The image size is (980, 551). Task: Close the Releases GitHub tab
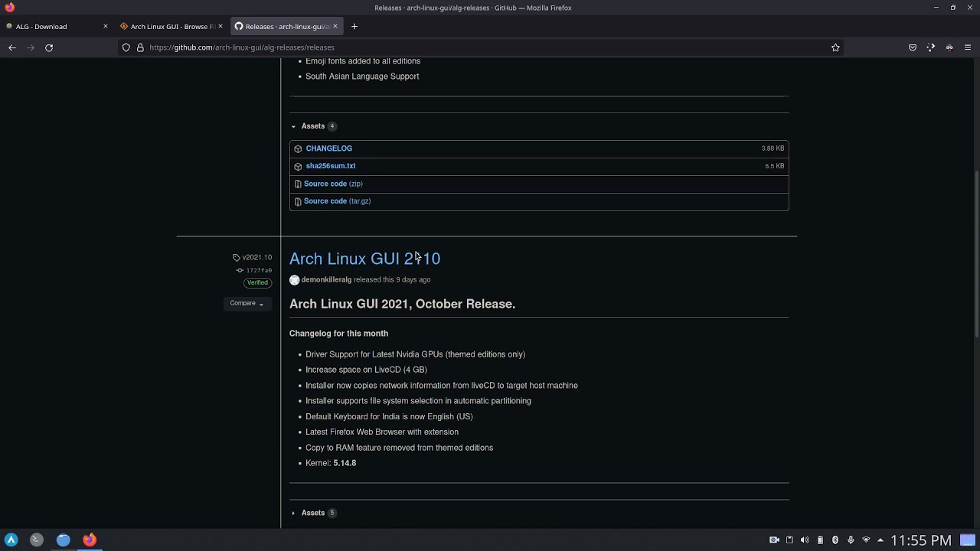tap(335, 26)
